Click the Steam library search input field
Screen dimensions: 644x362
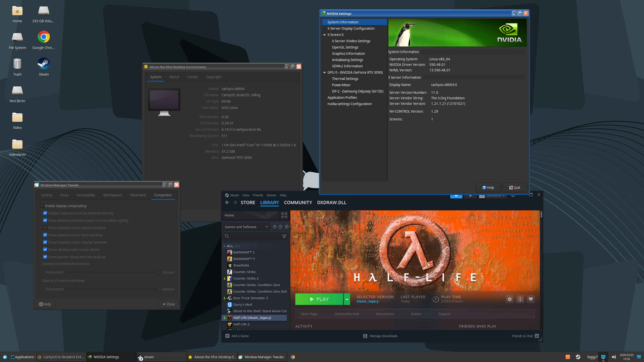[255, 236]
